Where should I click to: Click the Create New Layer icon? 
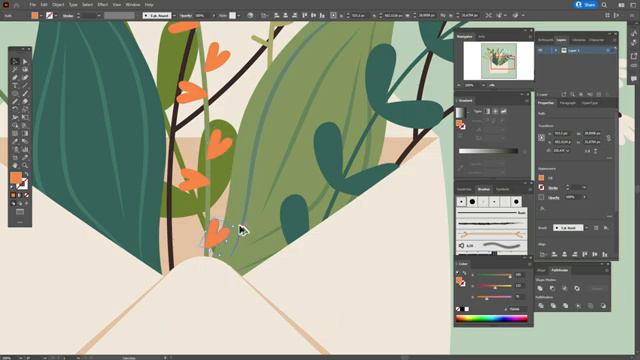click(599, 94)
